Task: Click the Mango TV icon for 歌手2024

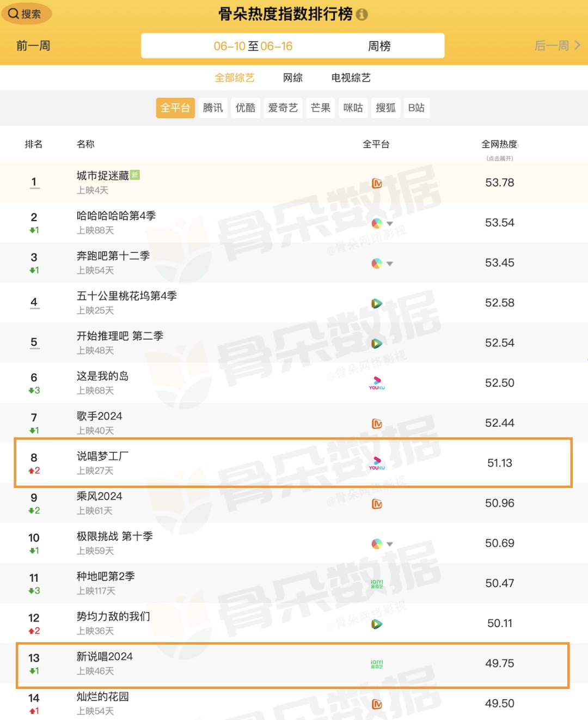Action: [377, 424]
